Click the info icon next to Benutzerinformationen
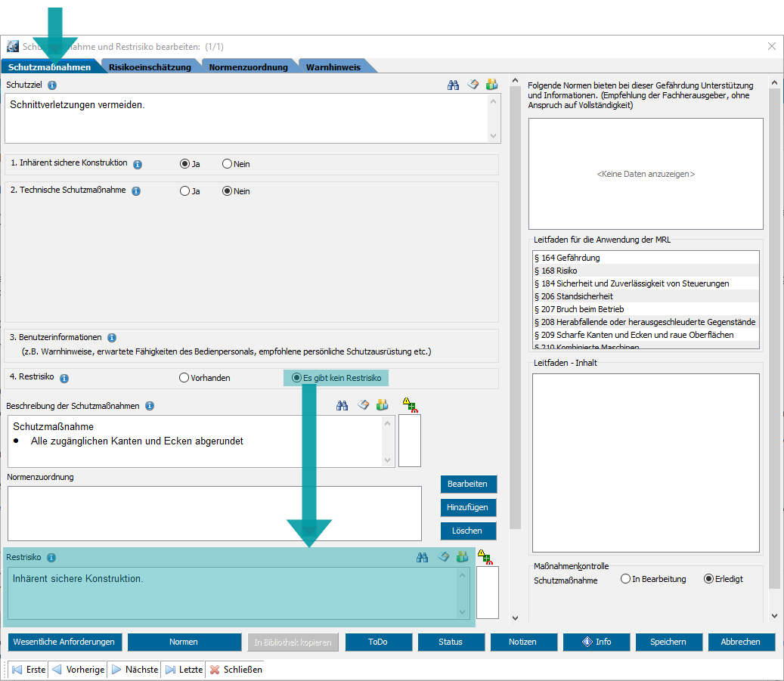This screenshot has width=784, height=681. point(112,338)
